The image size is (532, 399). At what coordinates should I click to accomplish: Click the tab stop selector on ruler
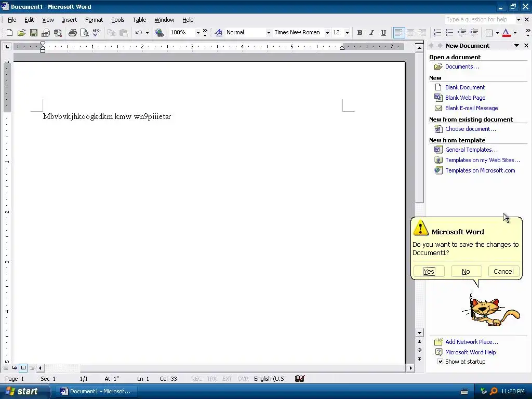click(7, 46)
